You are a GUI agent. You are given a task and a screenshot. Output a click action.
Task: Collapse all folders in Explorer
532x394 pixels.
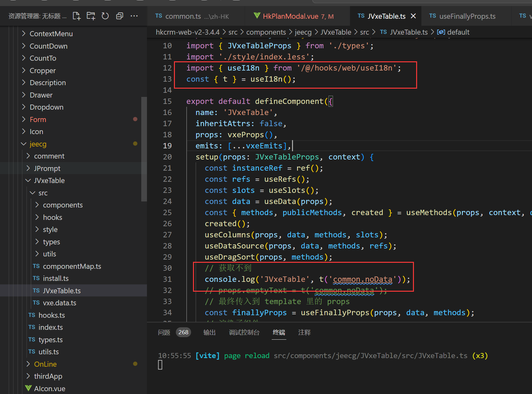pos(119,16)
